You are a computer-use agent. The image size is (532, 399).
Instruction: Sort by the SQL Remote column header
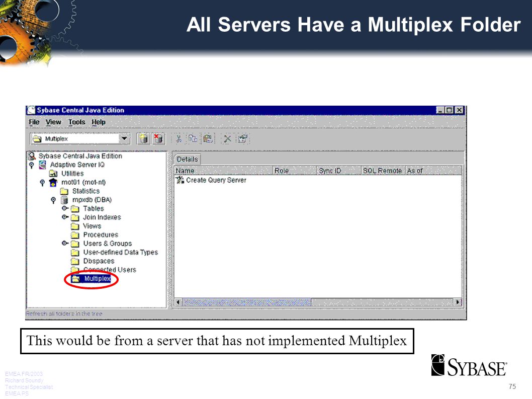pos(383,171)
